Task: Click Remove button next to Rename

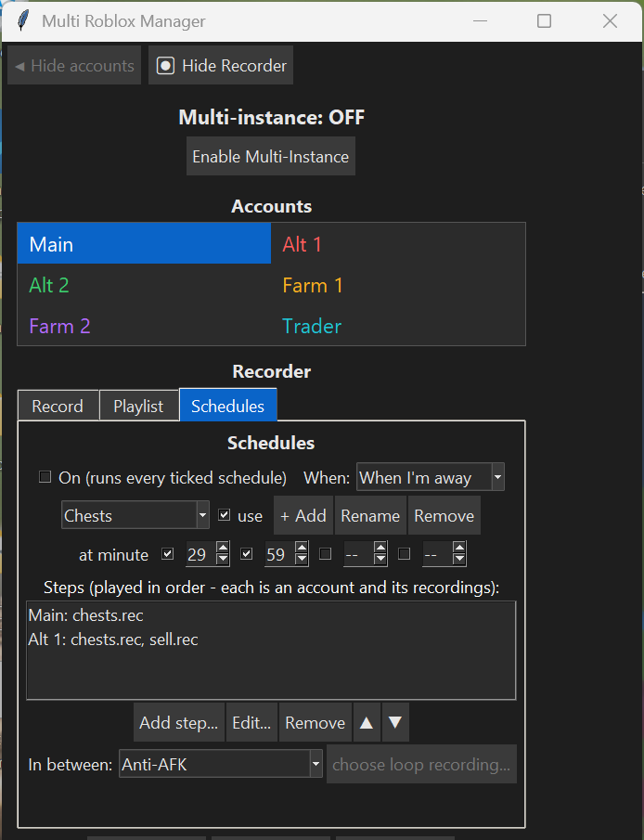Action: (444, 515)
